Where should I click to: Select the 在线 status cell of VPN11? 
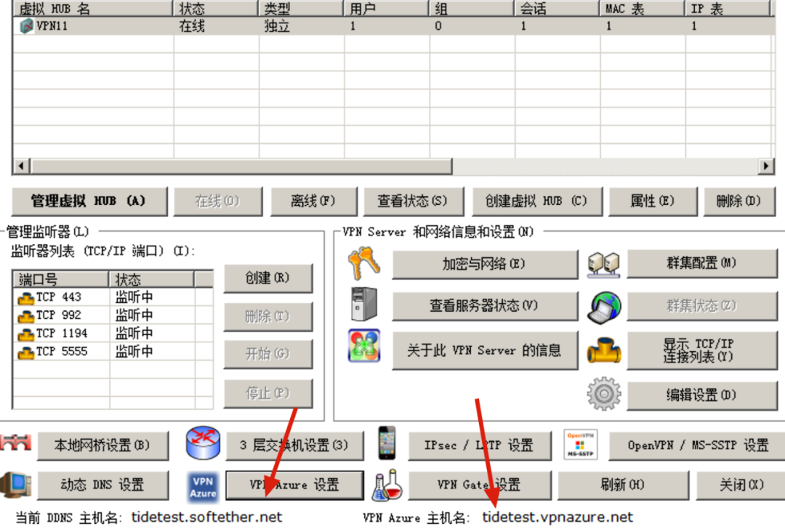192,26
